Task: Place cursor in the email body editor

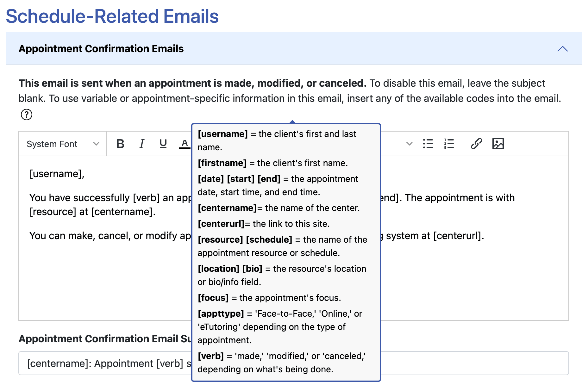Action: [x=95, y=285]
